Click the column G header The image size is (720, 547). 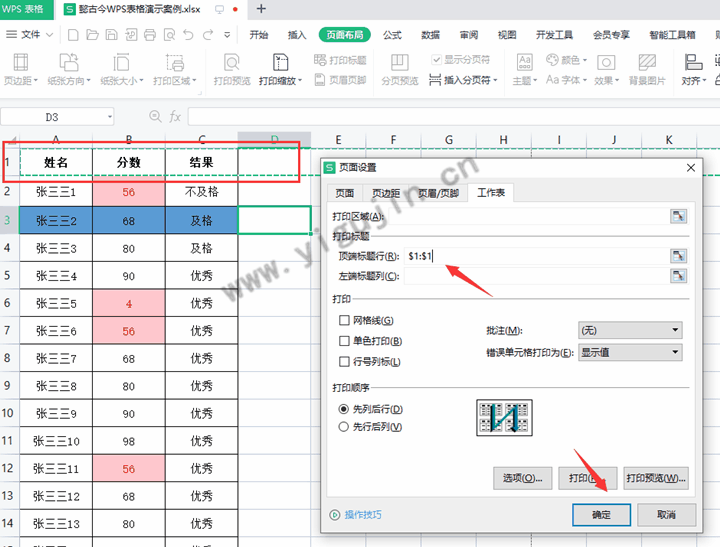(449, 140)
